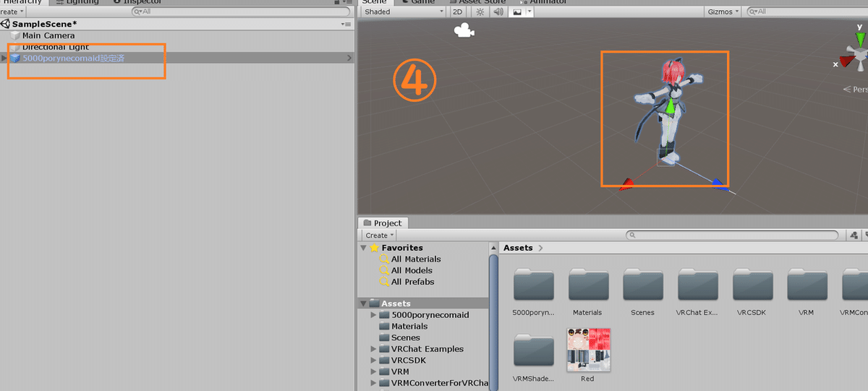
Task: Open the VRCSDK folder icon in grid
Action: pos(753,285)
